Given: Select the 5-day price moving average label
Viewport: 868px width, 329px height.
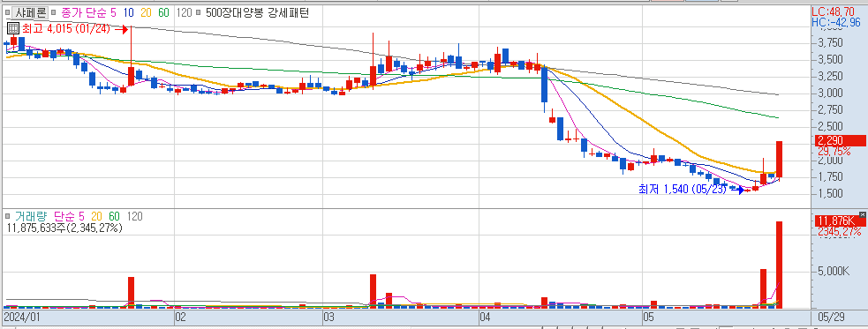Looking at the screenshot, I should point(115,12).
